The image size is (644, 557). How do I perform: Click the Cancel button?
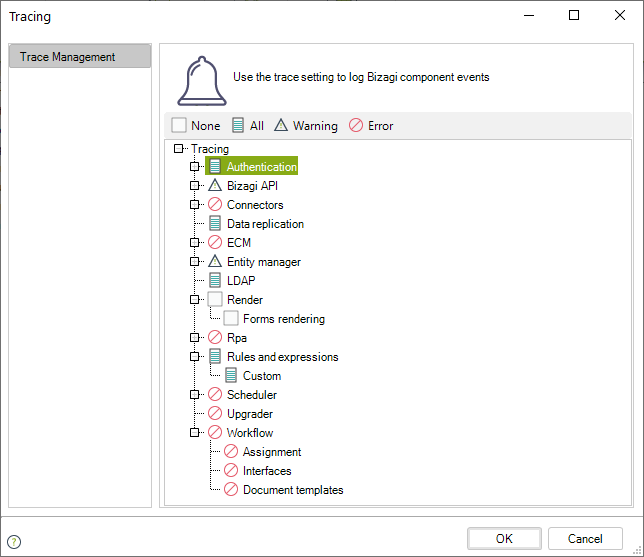(x=585, y=538)
